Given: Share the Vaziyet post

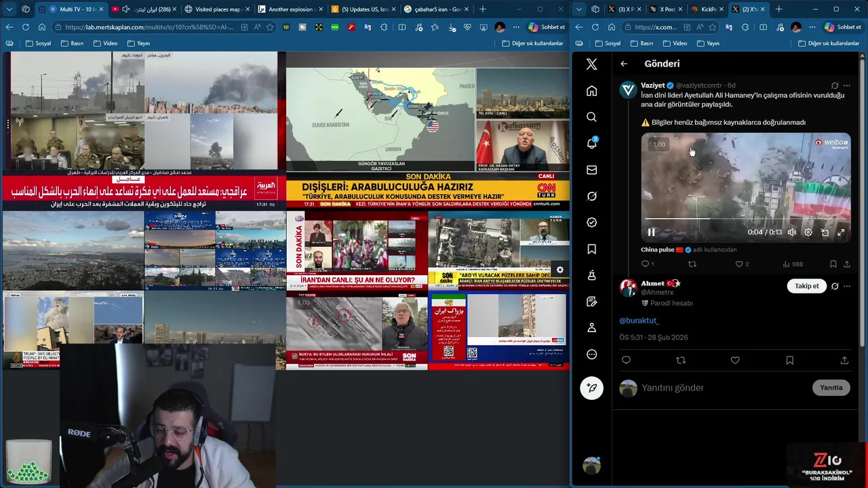Looking at the screenshot, I should [846, 264].
